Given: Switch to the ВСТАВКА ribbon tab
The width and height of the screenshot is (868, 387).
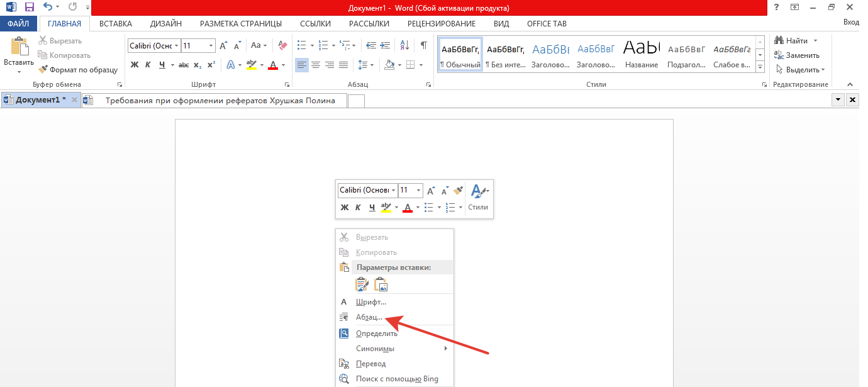Looking at the screenshot, I should point(116,24).
